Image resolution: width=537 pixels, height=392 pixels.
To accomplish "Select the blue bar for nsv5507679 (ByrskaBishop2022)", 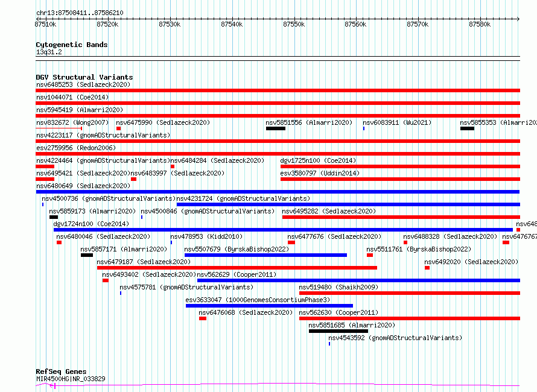I will click(x=265, y=255).
